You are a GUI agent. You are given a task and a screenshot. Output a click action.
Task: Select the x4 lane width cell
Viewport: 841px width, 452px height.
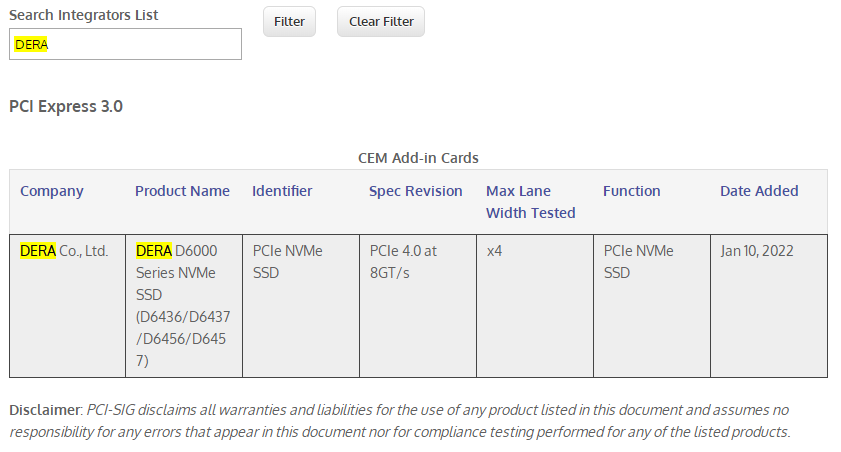click(x=494, y=251)
